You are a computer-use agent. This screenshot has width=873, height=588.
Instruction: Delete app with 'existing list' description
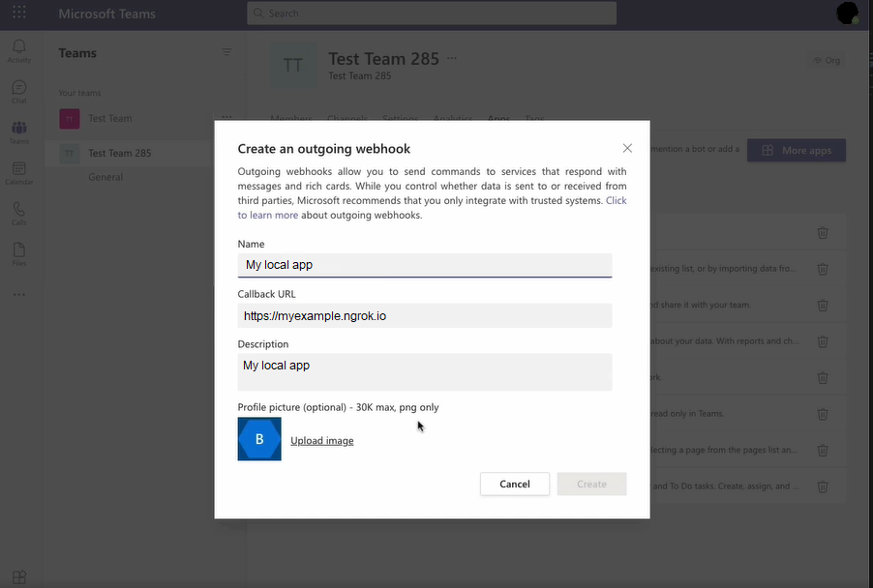tap(823, 269)
